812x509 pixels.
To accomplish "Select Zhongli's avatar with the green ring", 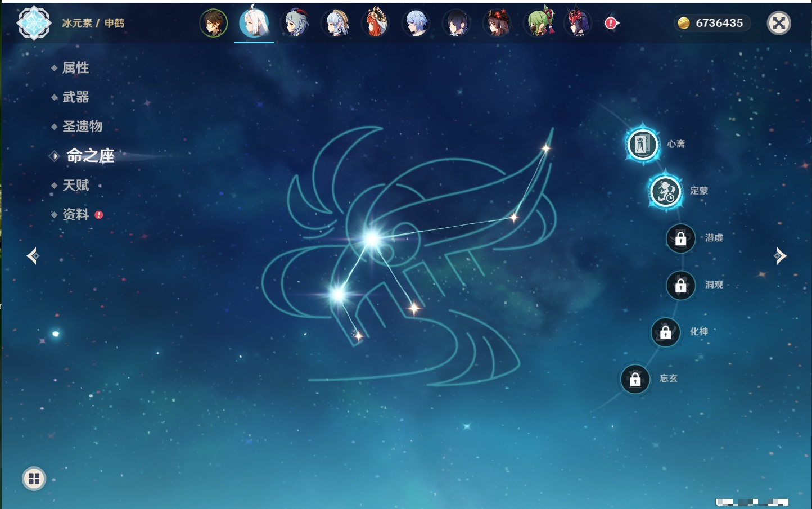I will coord(214,23).
